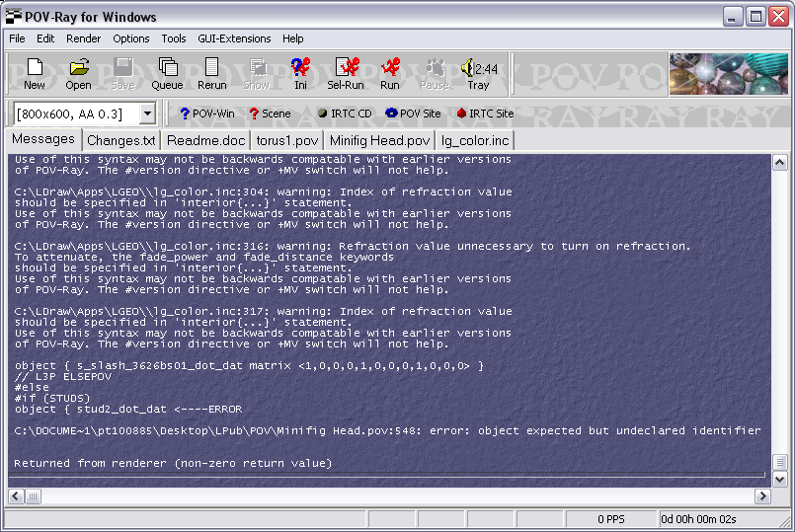The height and width of the screenshot is (532, 795).
Task: Open the Render menu
Action: pyautogui.click(x=84, y=38)
